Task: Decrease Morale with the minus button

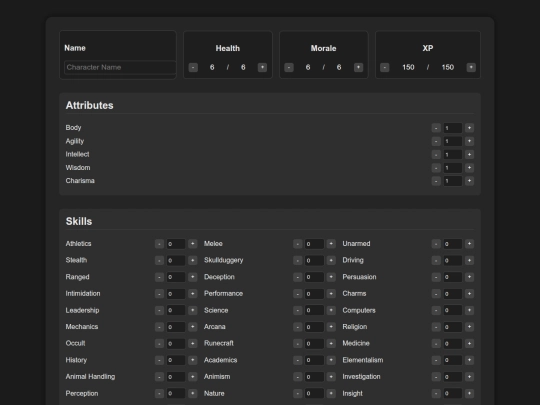Action: pos(289,67)
